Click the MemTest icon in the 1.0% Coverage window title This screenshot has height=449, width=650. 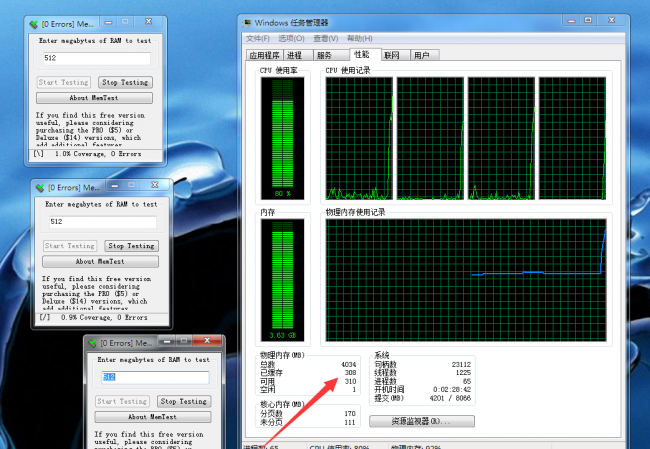click(x=33, y=24)
